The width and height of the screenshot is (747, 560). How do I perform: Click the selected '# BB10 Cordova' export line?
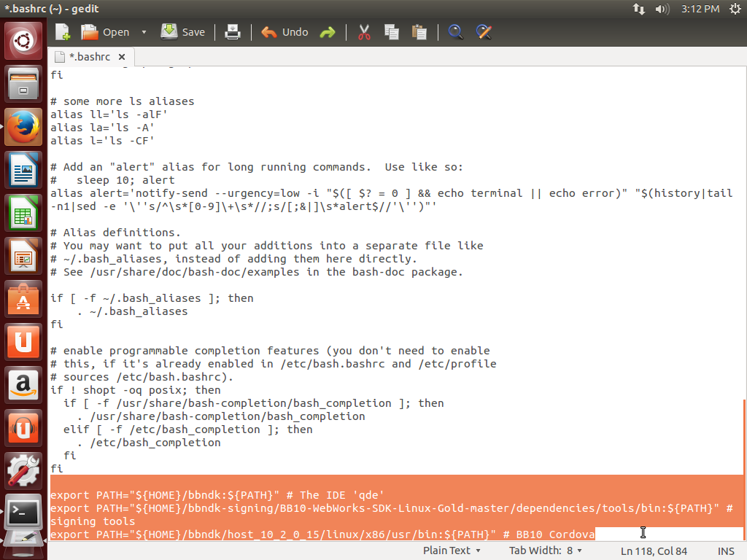coord(322,534)
